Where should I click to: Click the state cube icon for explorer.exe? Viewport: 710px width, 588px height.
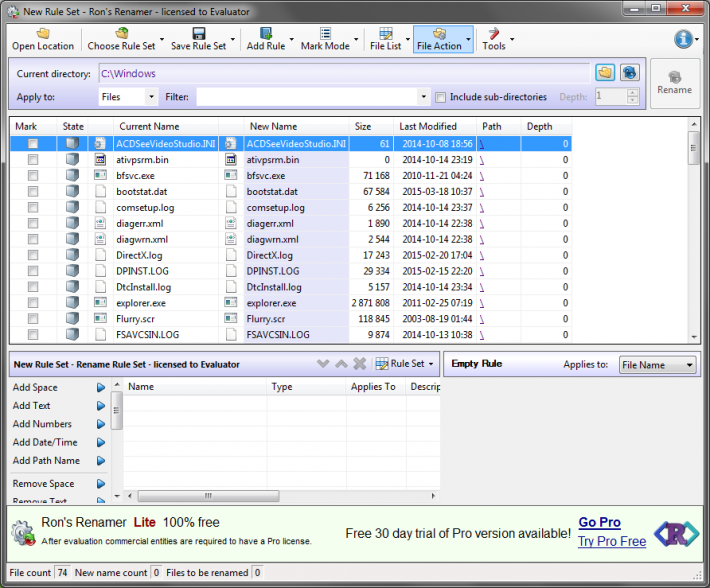[x=72, y=302]
